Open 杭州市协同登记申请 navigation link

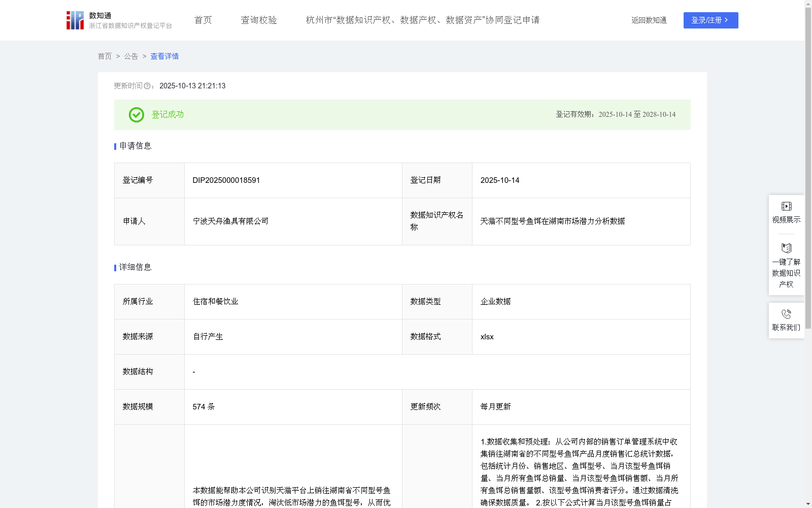click(x=422, y=20)
